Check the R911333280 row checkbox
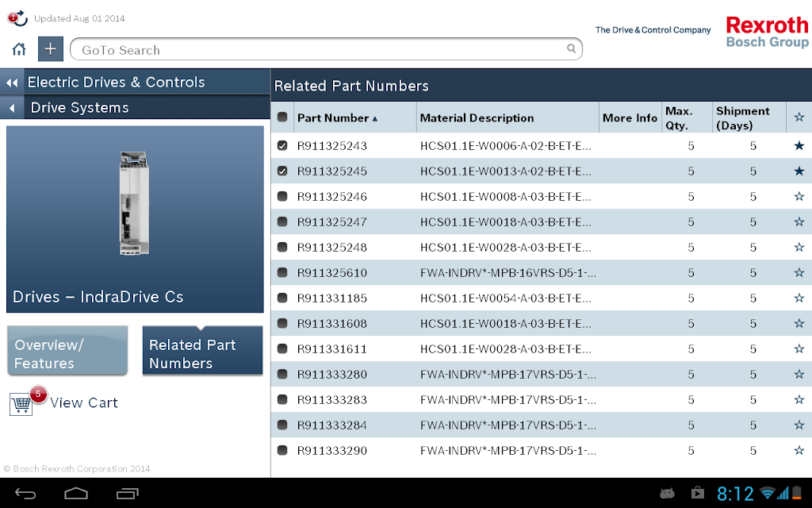 pos(282,375)
